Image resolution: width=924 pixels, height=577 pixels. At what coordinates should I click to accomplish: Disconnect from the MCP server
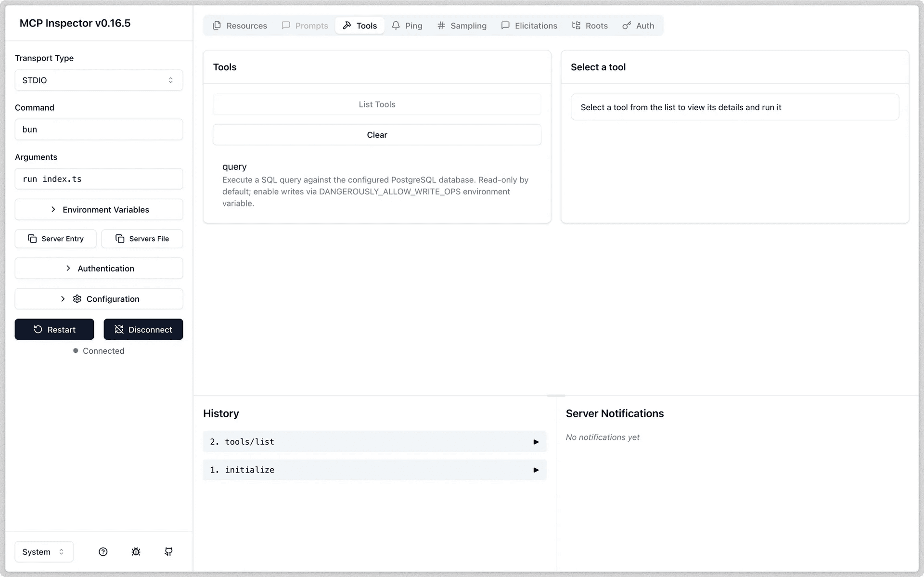coord(143,329)
